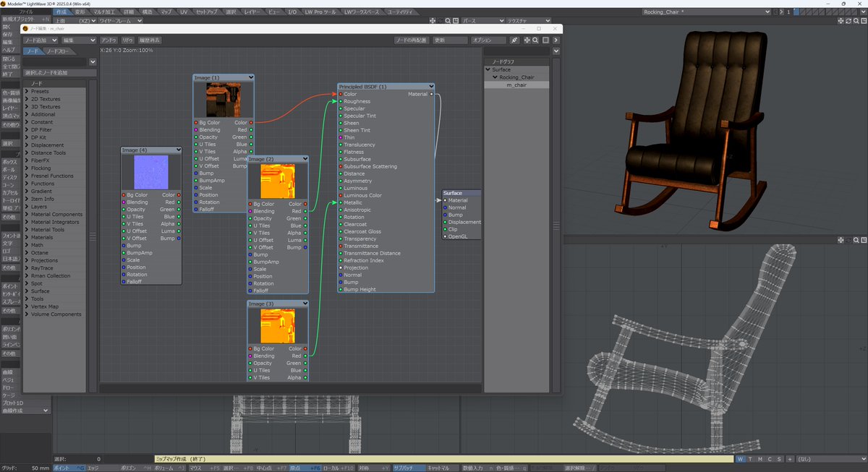868x472 pixels.
Task: Click the perspective viewport maximize icon at top right
Action: click(x=863, y=21)
